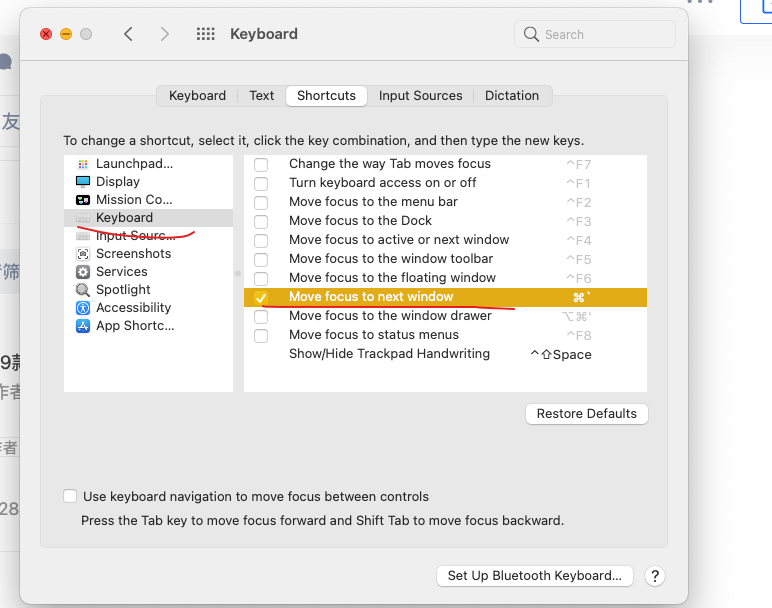Select the App Shortcuts icon
Screen dimensions: 772x608
click(83, 326)
